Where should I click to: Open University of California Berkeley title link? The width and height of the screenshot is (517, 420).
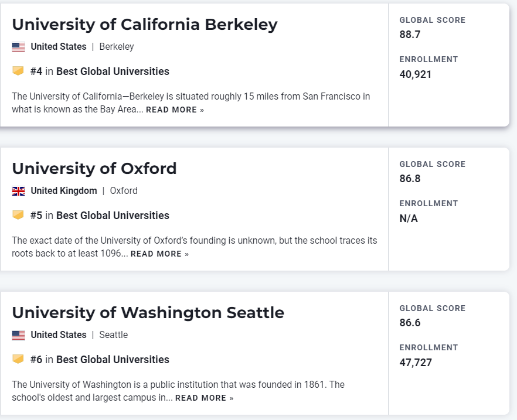(144, 25)
